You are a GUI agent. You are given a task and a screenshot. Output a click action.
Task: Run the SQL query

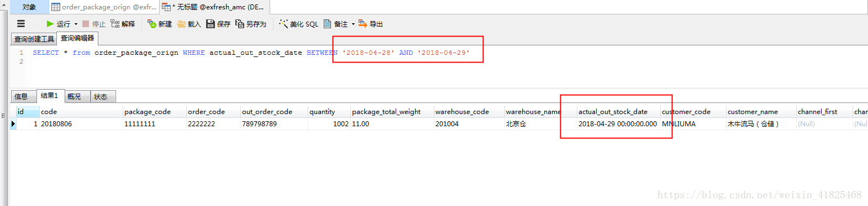59,24
